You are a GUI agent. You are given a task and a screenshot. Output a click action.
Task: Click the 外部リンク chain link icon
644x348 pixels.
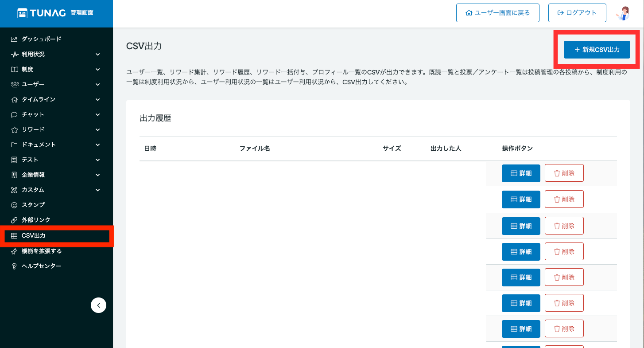tap(14, 220)
